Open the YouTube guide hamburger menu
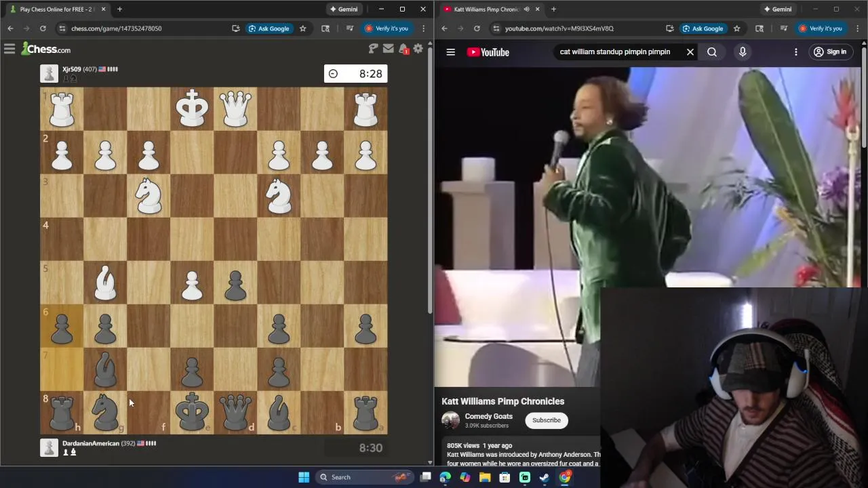 click(x=450, y=52)
